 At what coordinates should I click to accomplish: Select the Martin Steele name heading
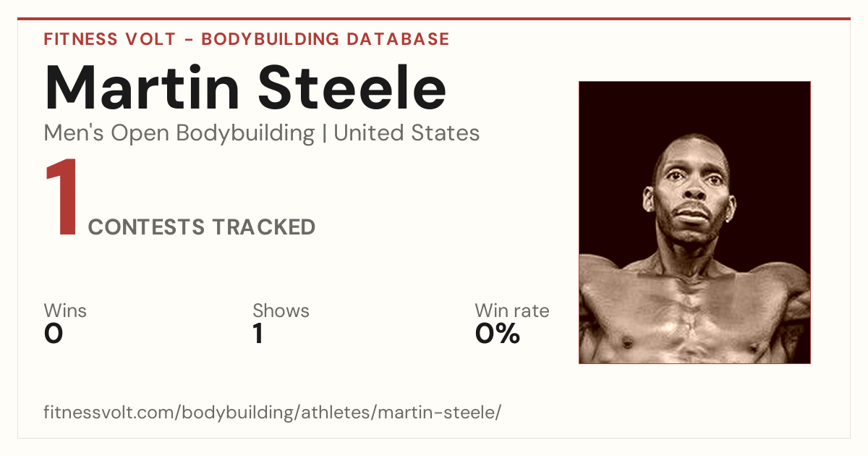tap(245, 88)
